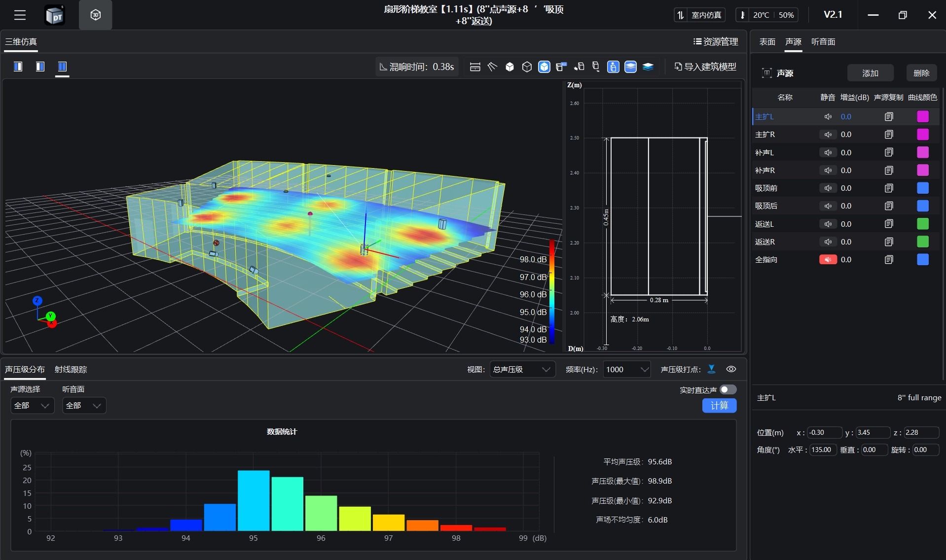Open the 射线跟踪 tab
The image size is (946, 560).
coord(71,370)
